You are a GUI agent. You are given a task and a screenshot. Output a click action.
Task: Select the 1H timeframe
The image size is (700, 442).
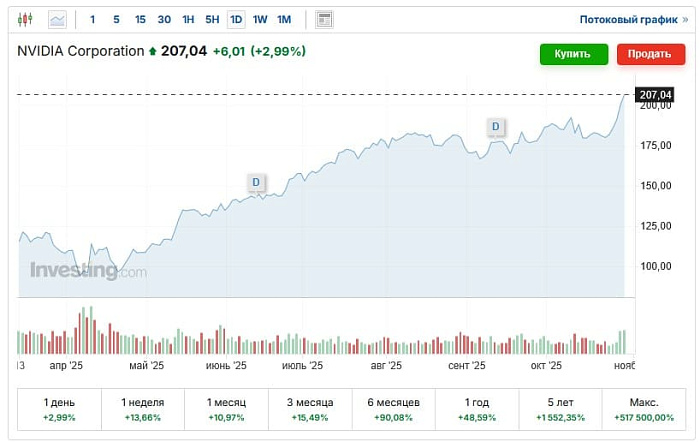tap(188, 19)
